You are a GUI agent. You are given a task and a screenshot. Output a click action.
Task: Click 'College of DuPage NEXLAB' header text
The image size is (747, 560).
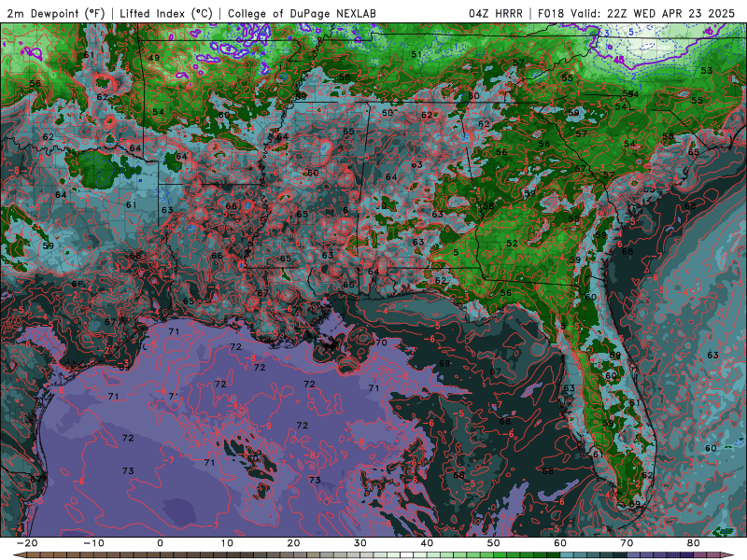tap(302, 13)
